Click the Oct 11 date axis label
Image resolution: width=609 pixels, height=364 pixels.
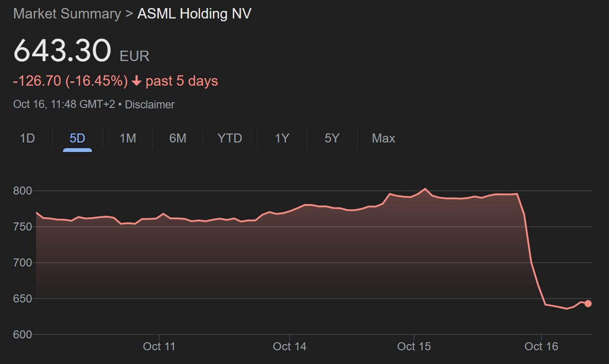159,346
